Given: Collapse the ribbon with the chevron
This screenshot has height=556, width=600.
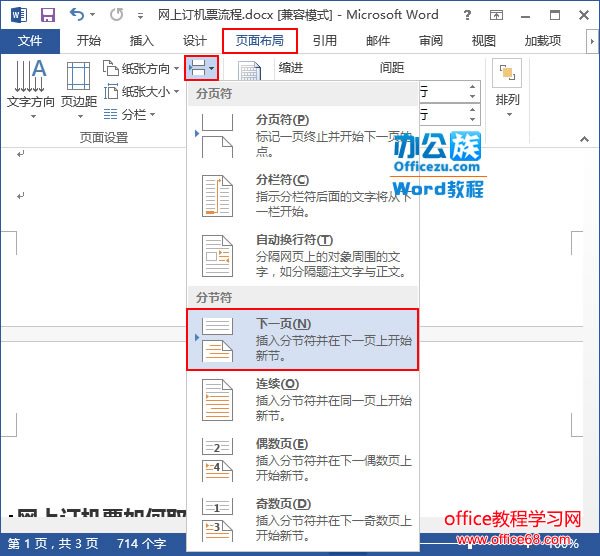Looking at the screenshot, I should (584, 139).
